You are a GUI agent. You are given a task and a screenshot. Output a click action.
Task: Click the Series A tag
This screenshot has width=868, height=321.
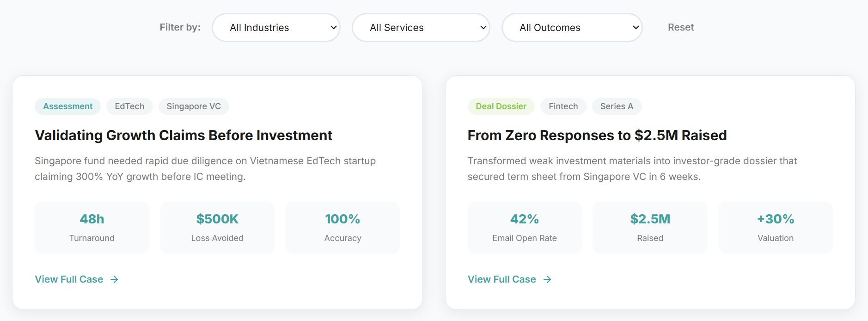click(x=617, y=106)
